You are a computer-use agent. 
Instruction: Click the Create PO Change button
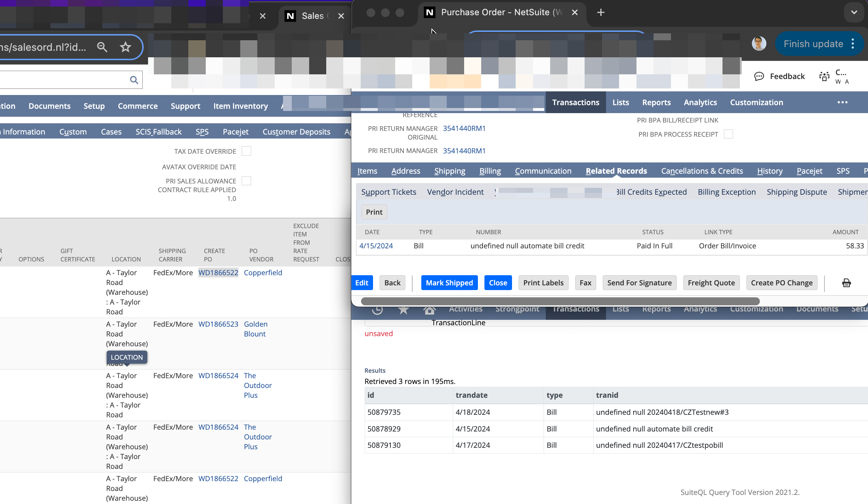tap(782, 283)
